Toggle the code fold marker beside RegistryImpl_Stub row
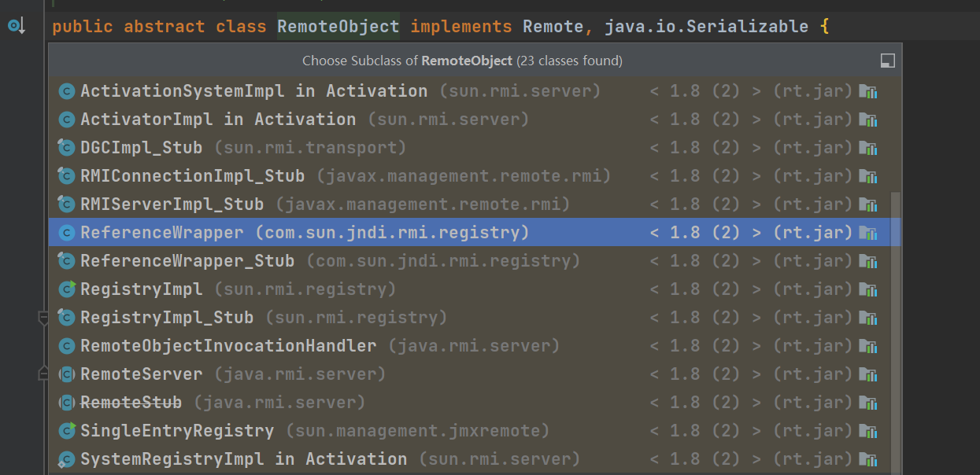Image resolution: width=980 pixels, height=475 pixels. click(x=43, y=319)
